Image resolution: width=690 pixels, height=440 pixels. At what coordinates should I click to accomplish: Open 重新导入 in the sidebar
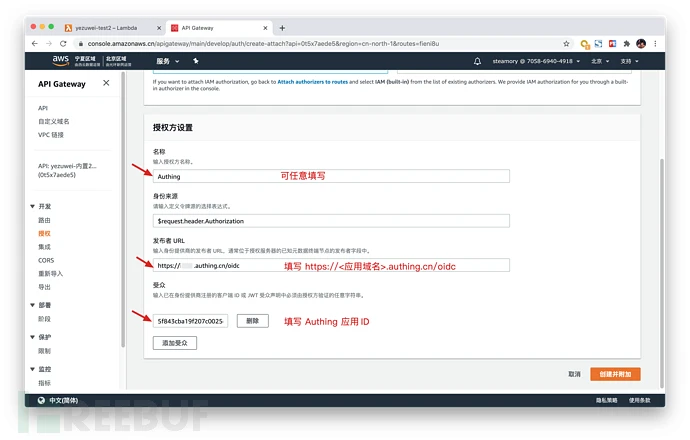click(x=50, y=273)
